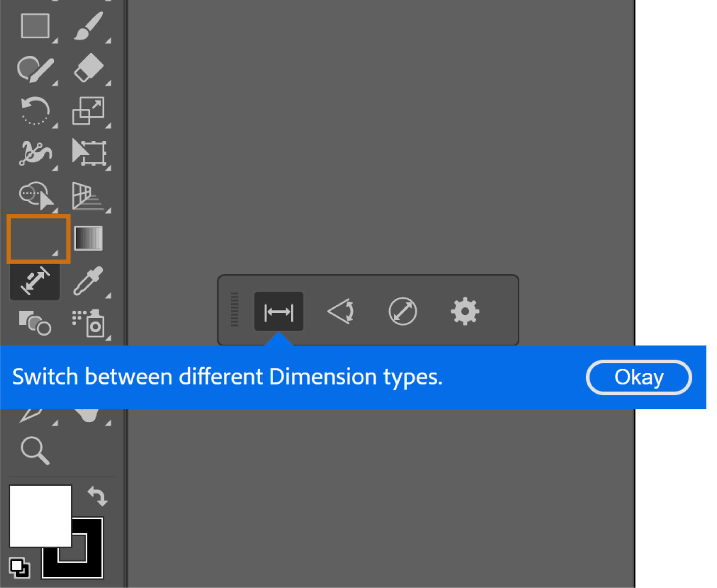Select the Eyedropper tool
Viewport: 717px width, 588px height.
click(88, 281)
